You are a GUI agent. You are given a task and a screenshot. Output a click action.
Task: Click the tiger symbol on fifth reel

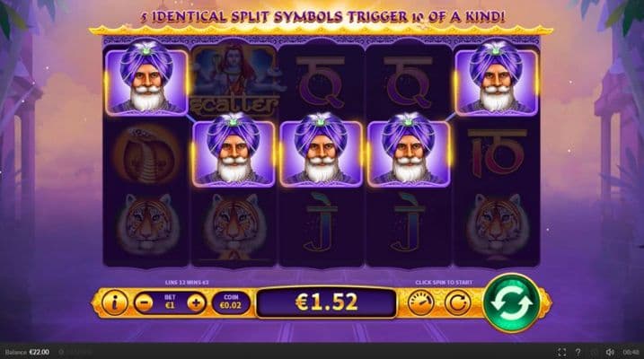[497, 227]
